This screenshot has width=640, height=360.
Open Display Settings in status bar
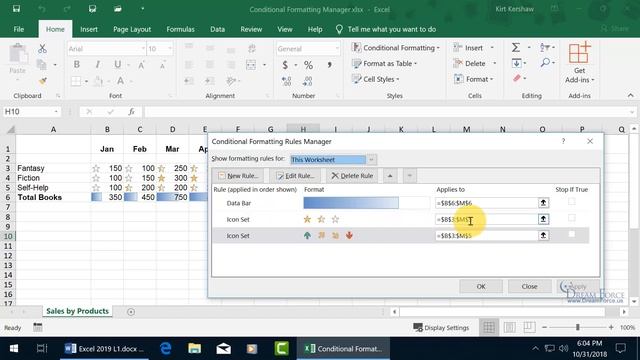(441, 327)
